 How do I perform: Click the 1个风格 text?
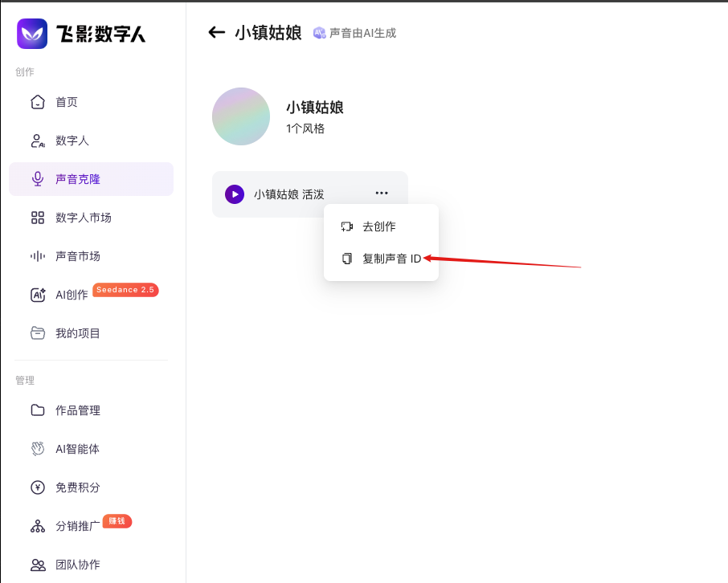pyautogui.click(x=305, y=128)
